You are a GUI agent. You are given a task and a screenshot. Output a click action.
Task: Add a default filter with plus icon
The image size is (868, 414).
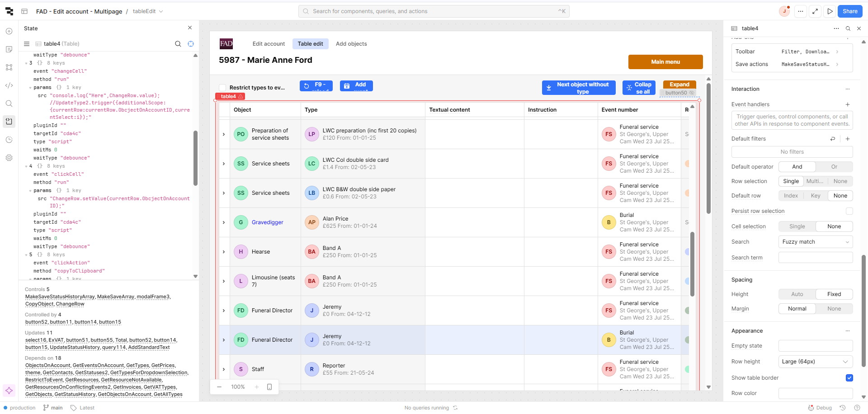(x=848, y=139)
